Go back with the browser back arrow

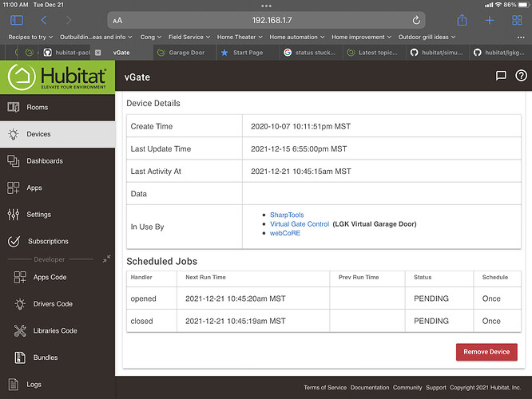44,20
